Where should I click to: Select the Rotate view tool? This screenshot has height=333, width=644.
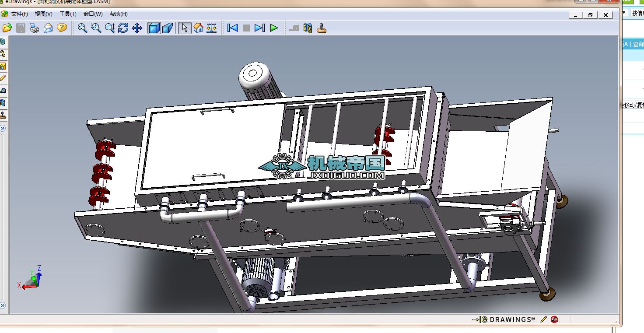click(123, 28)
